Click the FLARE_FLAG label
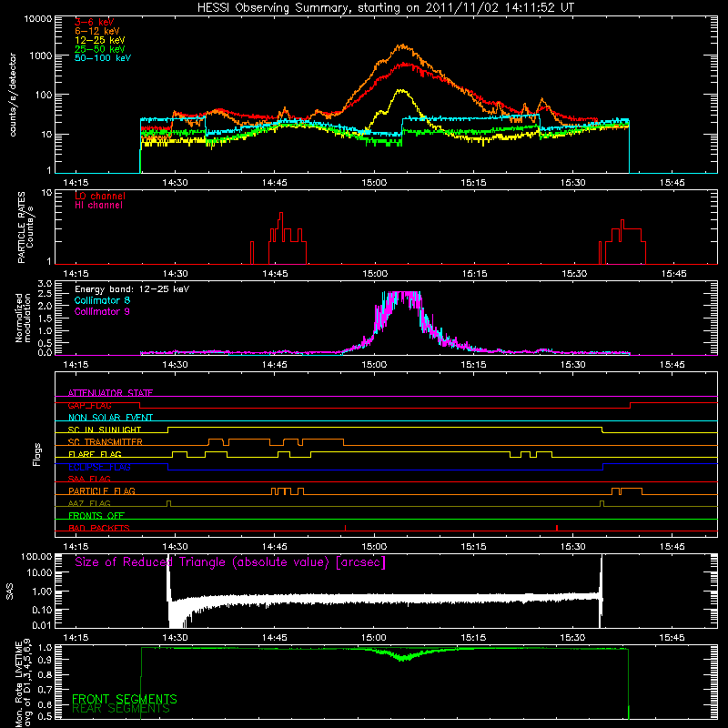This screenshot has width=728, height=728. tap(95, 454)
